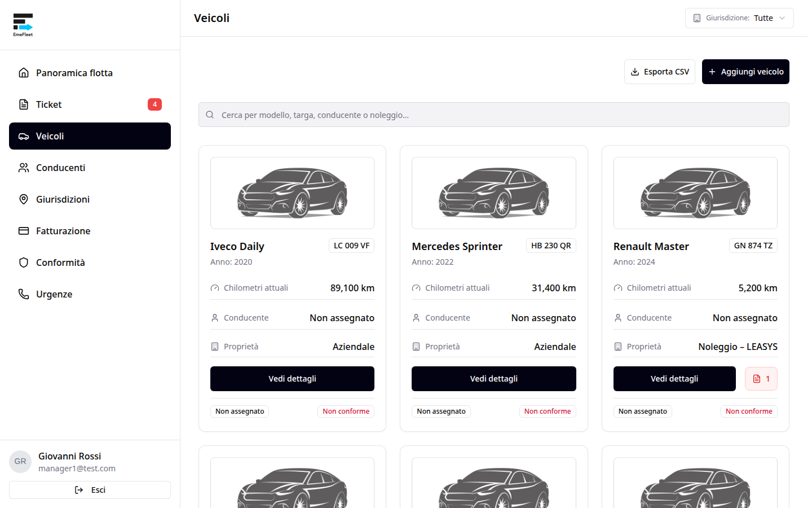Open the Ticket section

click(90, 104)
